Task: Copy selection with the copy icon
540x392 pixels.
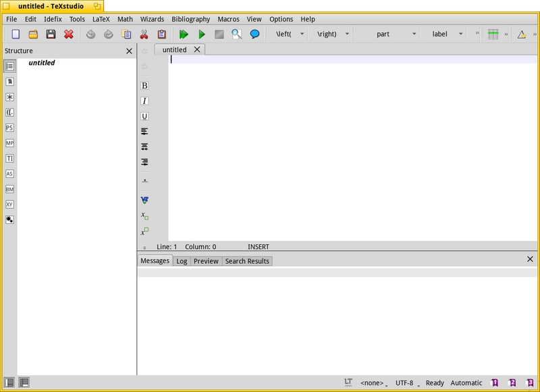Action: click(x=126, y=34)
